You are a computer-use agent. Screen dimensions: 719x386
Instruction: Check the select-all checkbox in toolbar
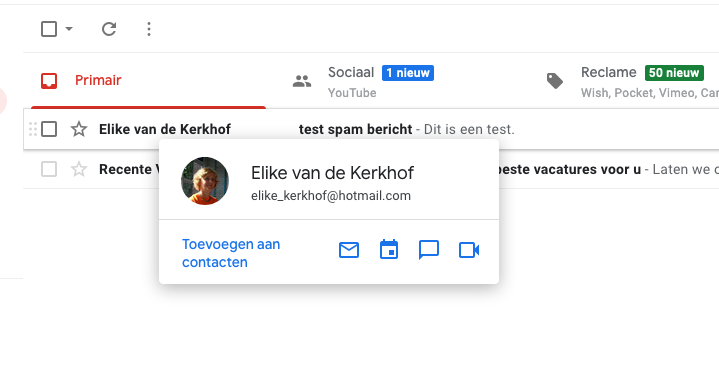click(49, 29)
